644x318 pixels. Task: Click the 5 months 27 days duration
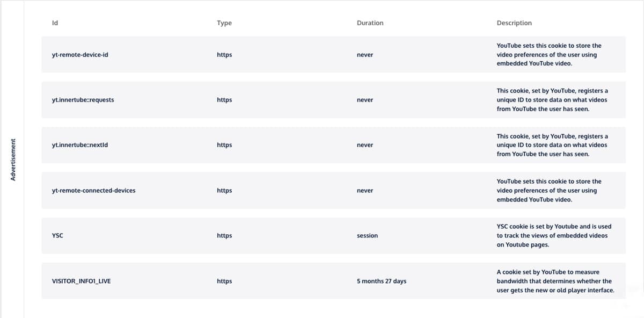click(x=382, y=281)
